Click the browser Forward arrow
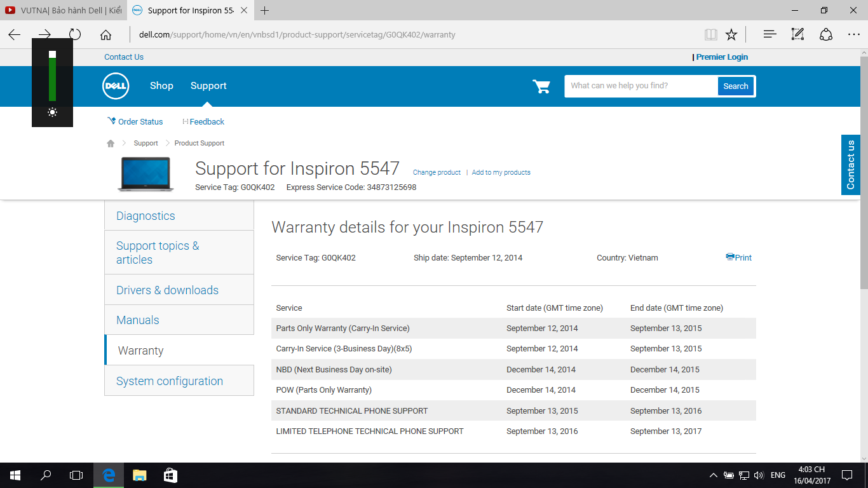This screenshot has width=868, height=488. coord(44,34)
